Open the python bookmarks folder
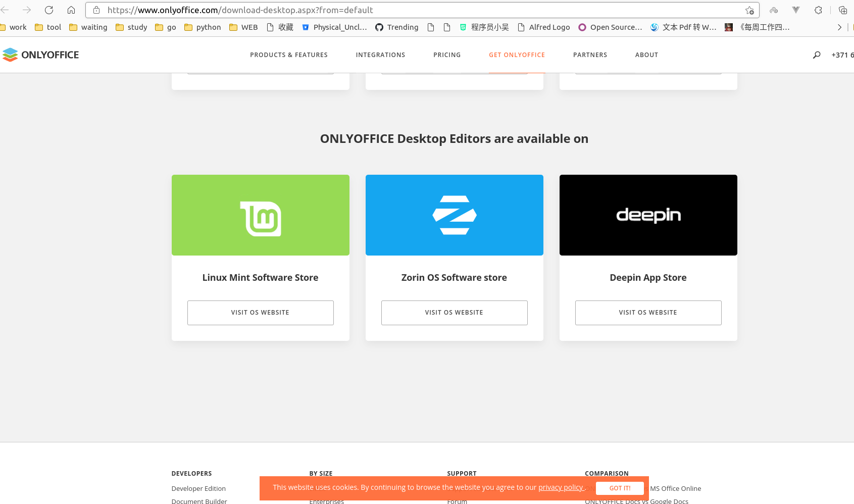The image size is (854, 504). click(x=203, y=27)
